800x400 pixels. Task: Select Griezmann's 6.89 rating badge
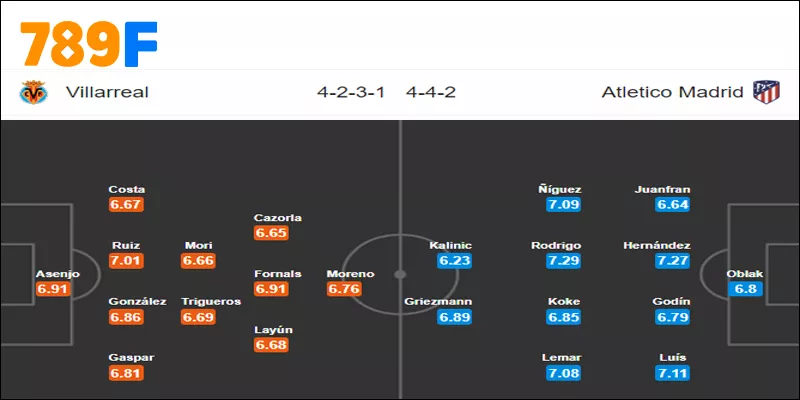pyautogui.click(x=454, y=317)
